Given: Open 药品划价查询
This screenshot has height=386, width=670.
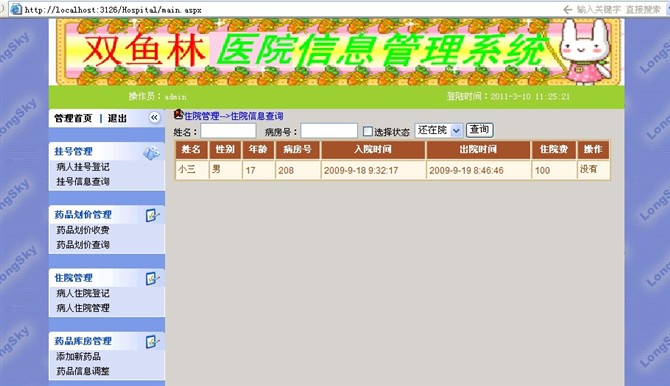Looking at the screenshot, I should point(83,245).
